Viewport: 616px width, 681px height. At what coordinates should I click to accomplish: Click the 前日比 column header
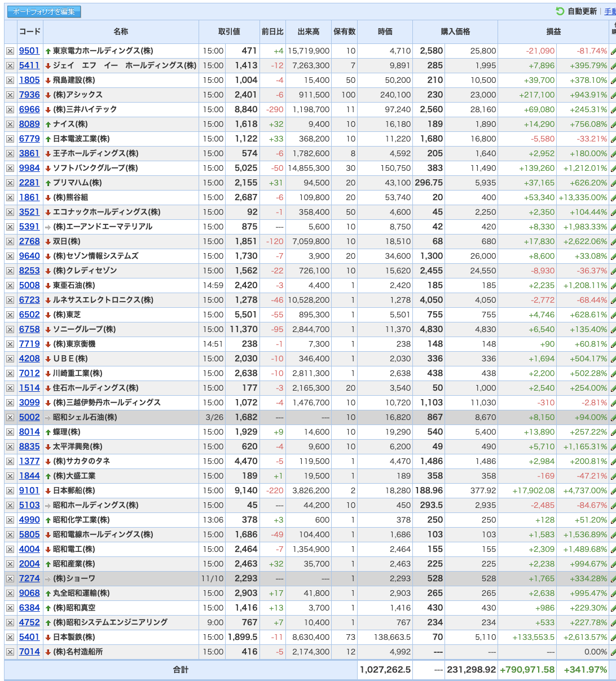pos(272,32)
